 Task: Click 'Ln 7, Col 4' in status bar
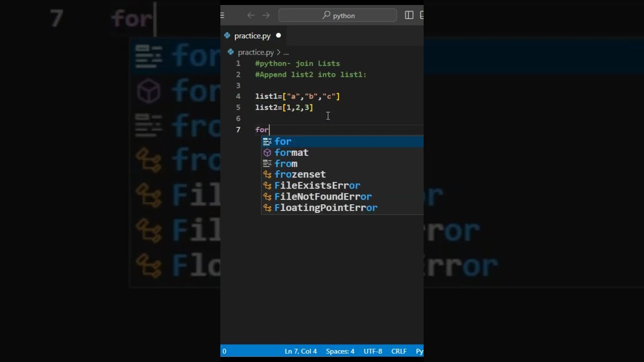coord(301,351)
